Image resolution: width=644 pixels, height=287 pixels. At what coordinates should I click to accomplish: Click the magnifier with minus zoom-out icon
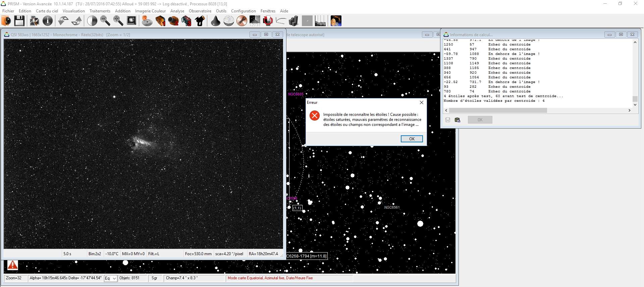point(105,21)
